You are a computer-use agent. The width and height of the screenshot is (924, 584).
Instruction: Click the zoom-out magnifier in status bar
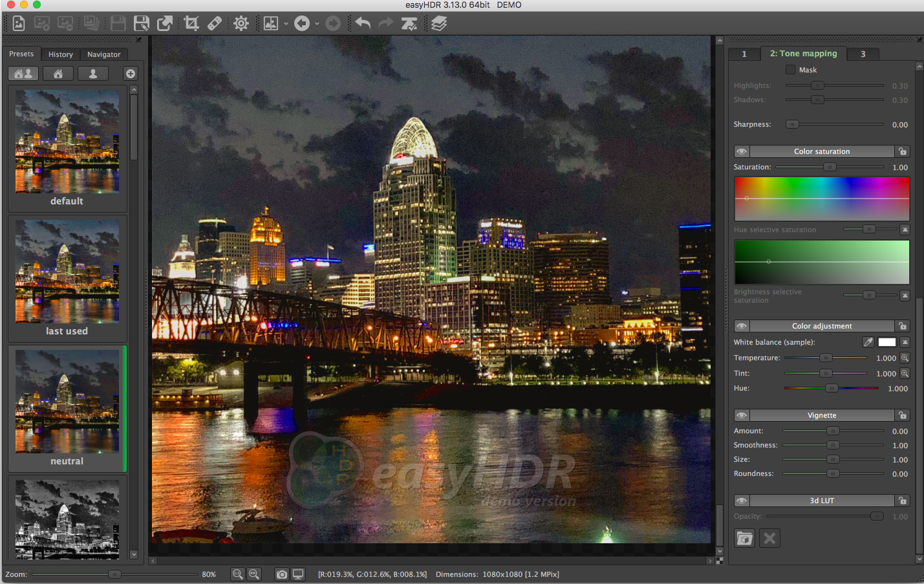(238, 574)
